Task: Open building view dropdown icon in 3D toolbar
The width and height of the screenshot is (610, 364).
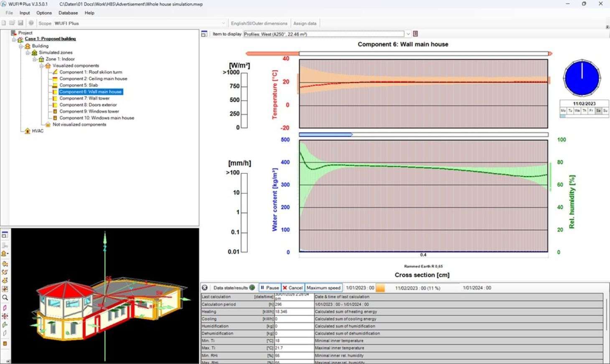Action: click(5, 254)
